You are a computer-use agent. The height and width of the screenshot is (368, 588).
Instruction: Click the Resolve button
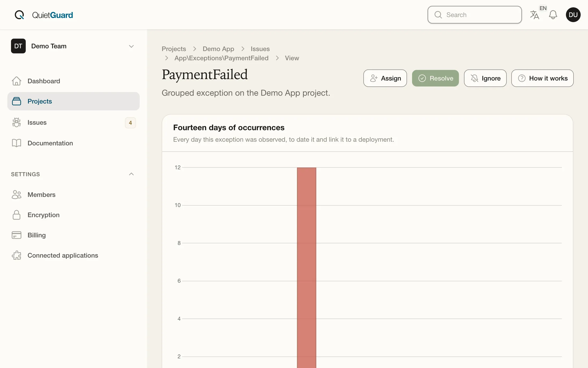[x=435, y=78]
